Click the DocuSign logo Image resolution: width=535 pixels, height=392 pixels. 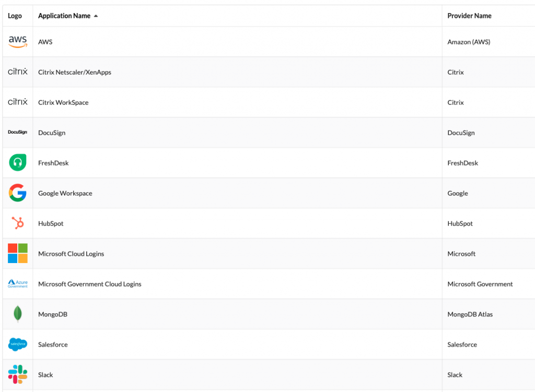pyautogui.click(x=17, y=132)
